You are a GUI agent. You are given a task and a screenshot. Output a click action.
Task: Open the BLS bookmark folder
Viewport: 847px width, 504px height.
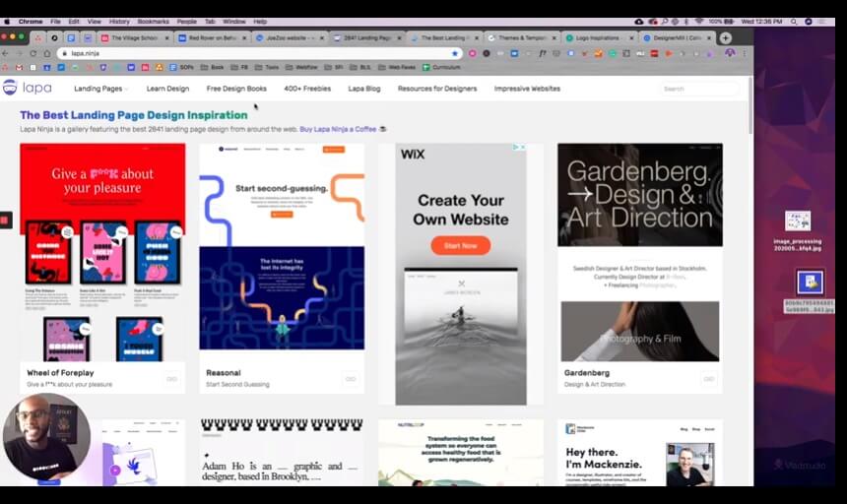pos(360,68)
